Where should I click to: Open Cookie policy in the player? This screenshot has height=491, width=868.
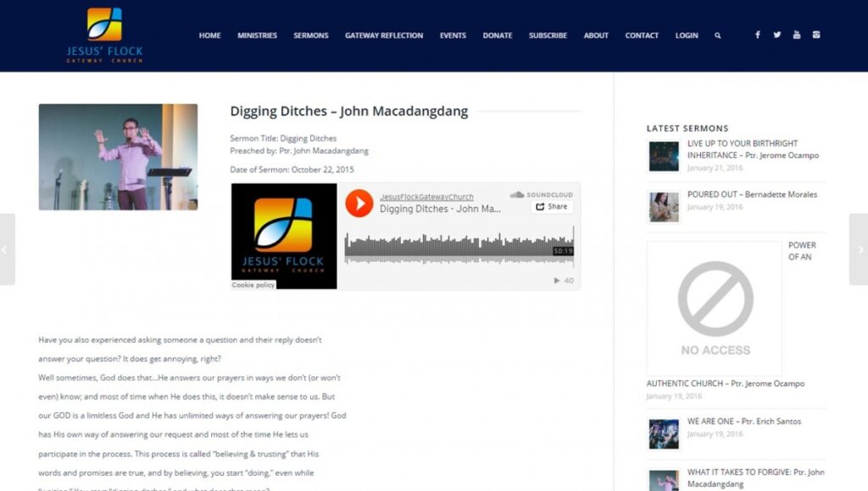click(x=253, y=285)
